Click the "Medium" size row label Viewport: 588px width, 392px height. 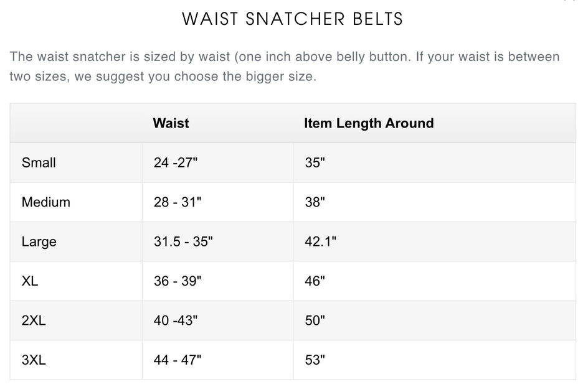45,202
